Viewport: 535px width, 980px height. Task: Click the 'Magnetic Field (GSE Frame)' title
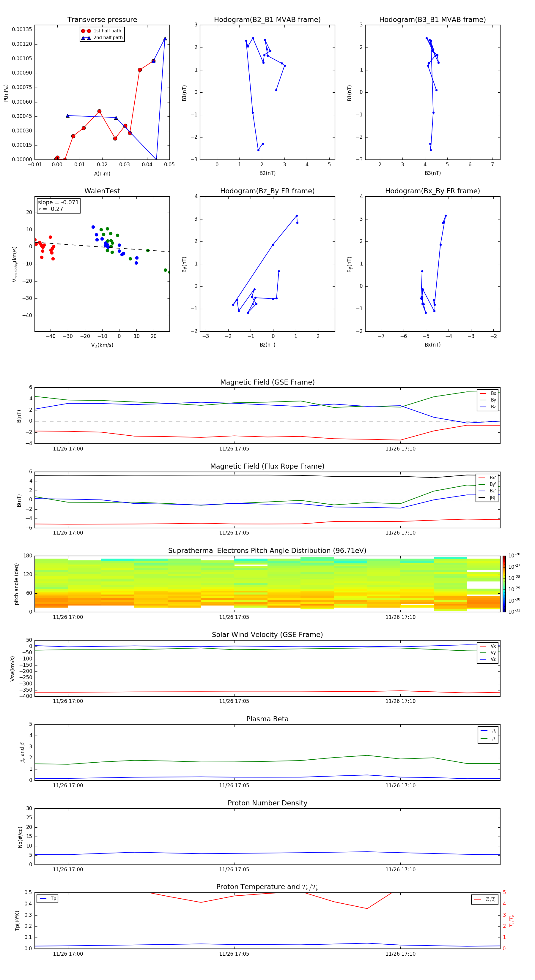(267, 382)
